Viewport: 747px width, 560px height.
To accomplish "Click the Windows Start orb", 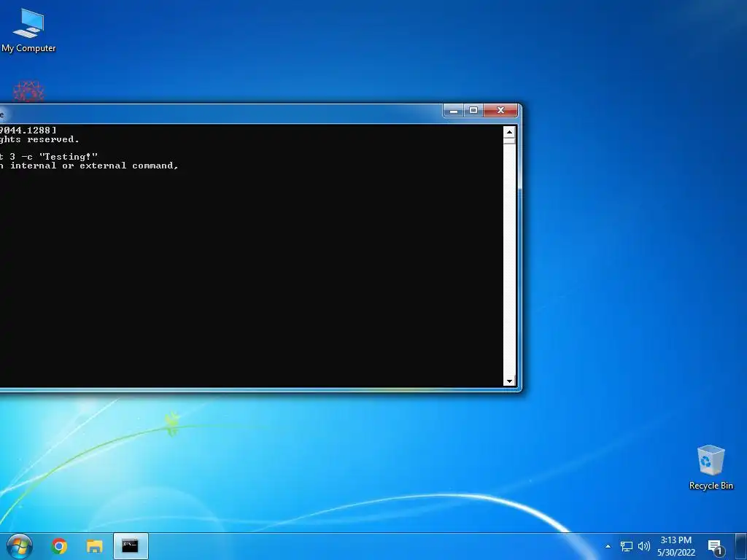I will [x=20, y=545].
